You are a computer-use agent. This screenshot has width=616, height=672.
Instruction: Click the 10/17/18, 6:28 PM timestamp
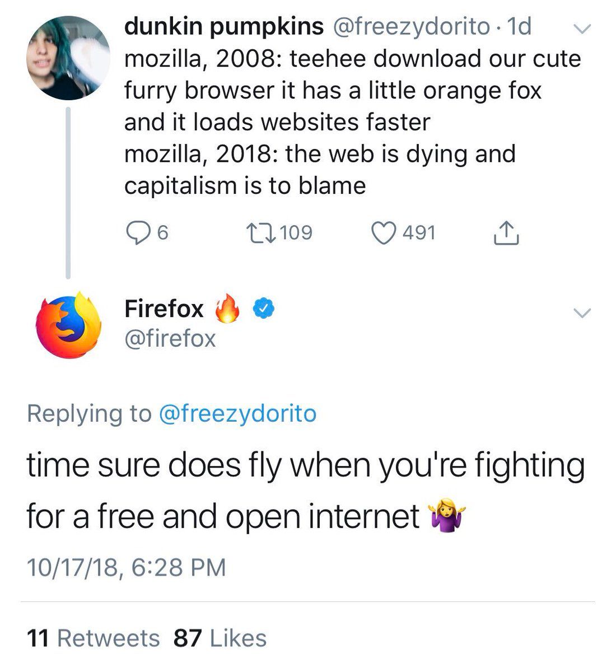click(126, 567)
